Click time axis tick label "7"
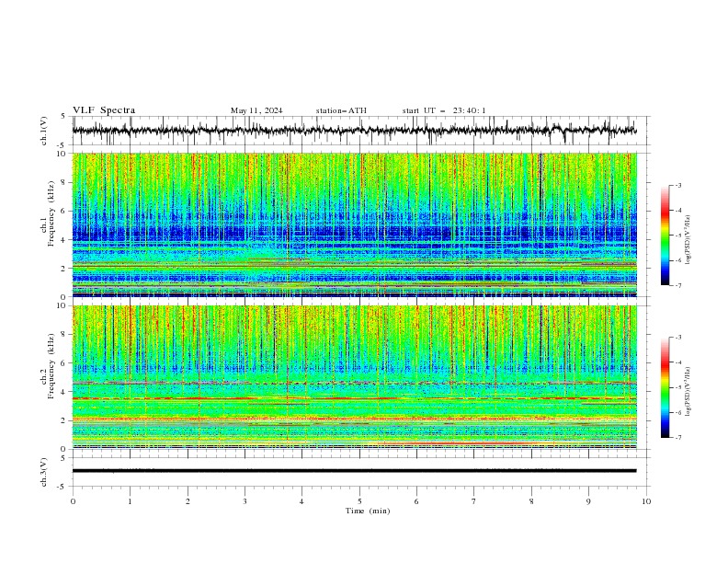This screenshot has height=563, width=728. [x=474, y=501]
